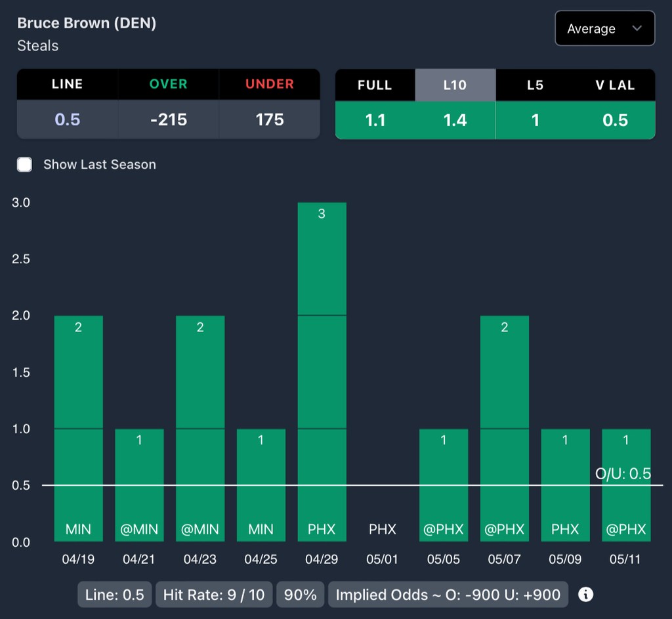Select the 04/21 @MIN bar
Image resolution: width=672 pixels, height=619 pixels.
[139, 485]
